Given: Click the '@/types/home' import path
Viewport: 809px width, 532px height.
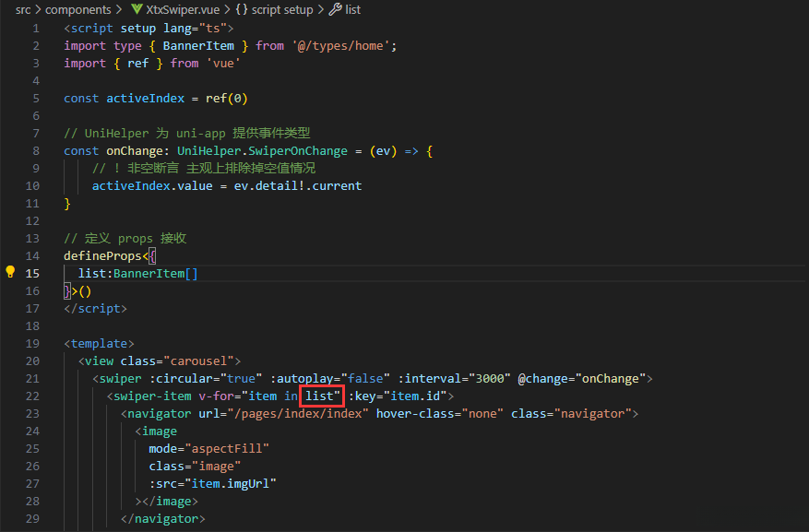Looking at the screenshot, I should point(340,46).
